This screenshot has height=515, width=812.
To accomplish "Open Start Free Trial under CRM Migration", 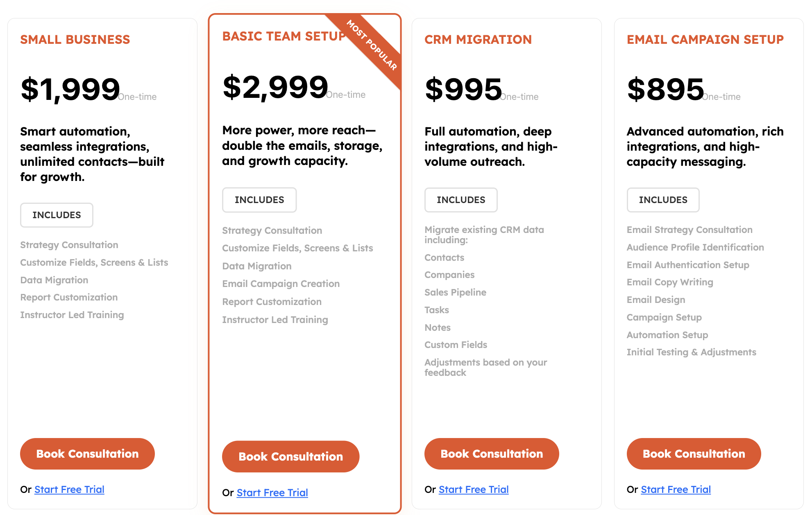I will tap(474, 489).
